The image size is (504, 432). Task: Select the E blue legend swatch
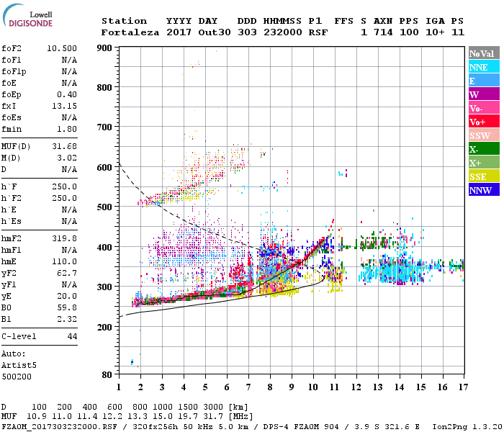click(484, 81)
